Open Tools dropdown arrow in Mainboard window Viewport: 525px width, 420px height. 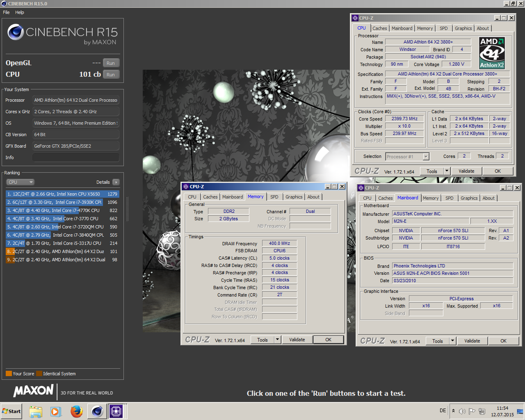pyautogui.click(x=453, y=341)
